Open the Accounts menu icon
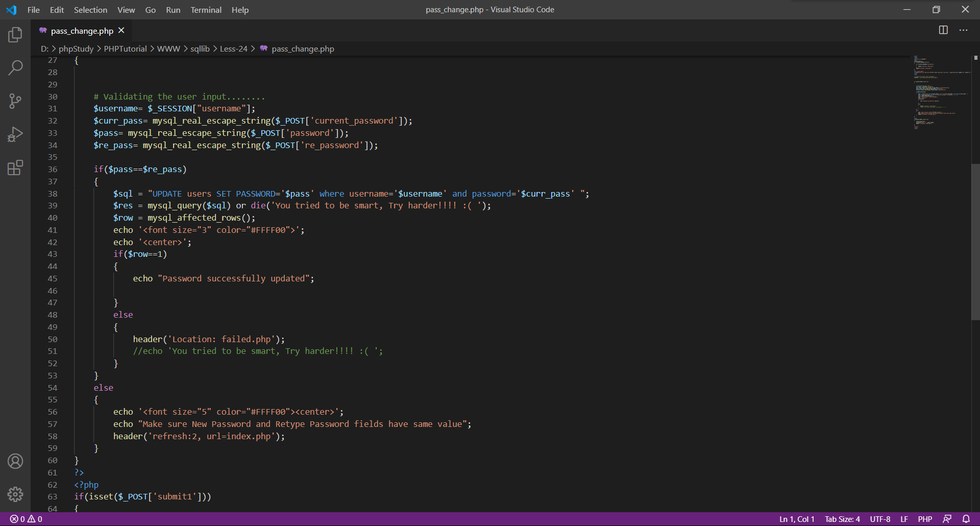This screenshot has height=526, width=980. (x=15, y=461)
